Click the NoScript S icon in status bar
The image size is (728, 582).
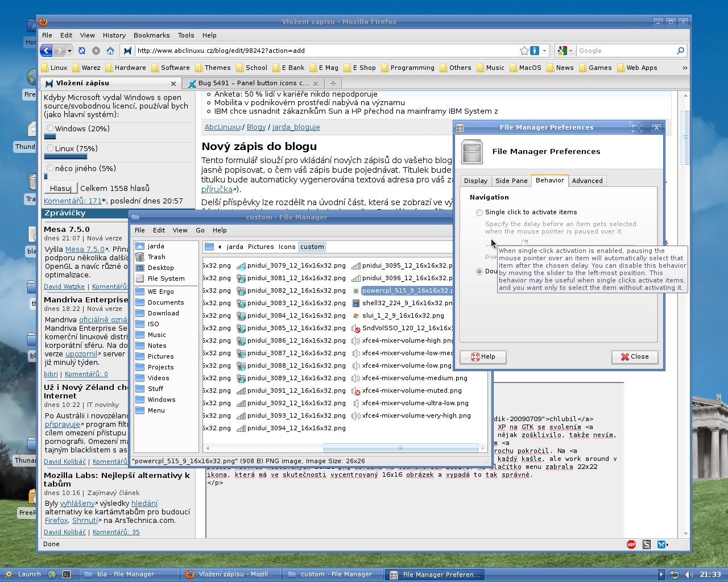(x=647, y=544)
